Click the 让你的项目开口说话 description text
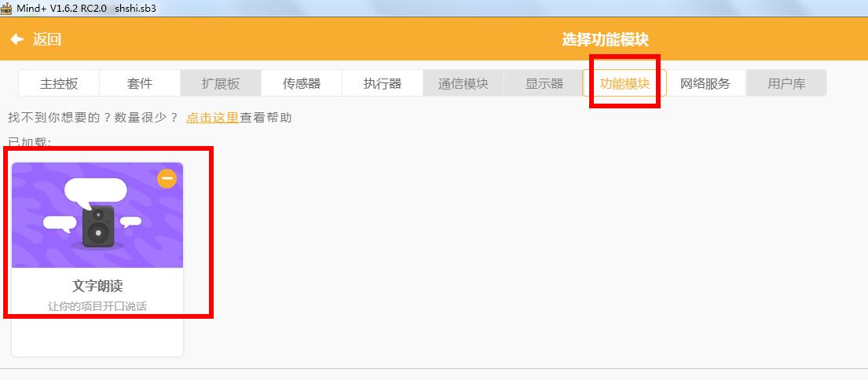The height and width of the screenshot is (380, 868). pyautogui.click(x=97, y=306)
